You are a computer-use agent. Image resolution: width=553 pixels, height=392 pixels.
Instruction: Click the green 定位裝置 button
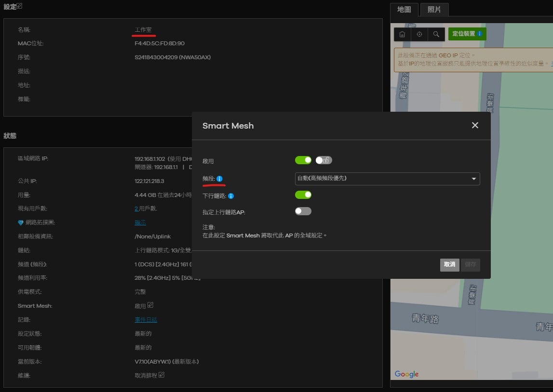click(x=467, y=34)
